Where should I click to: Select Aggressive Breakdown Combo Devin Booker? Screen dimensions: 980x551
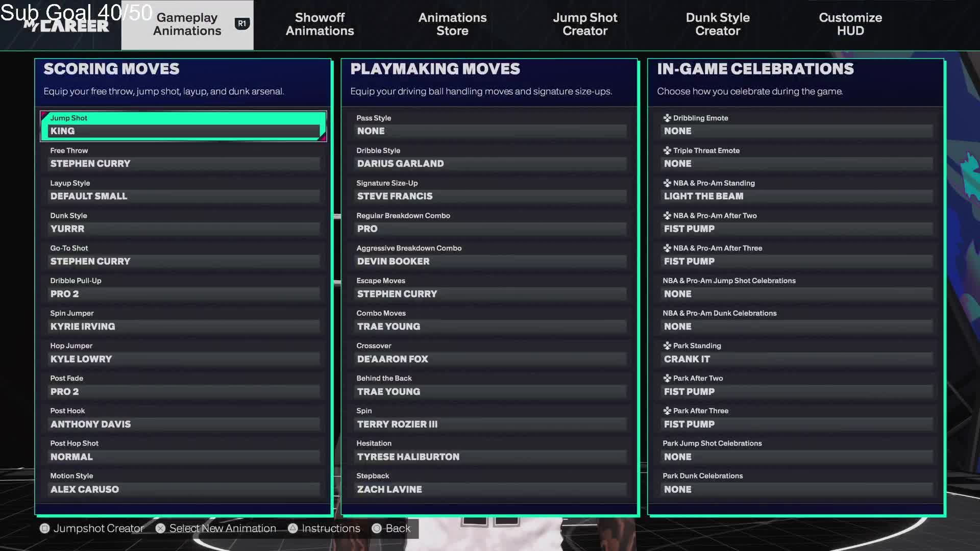coord(490,256)
